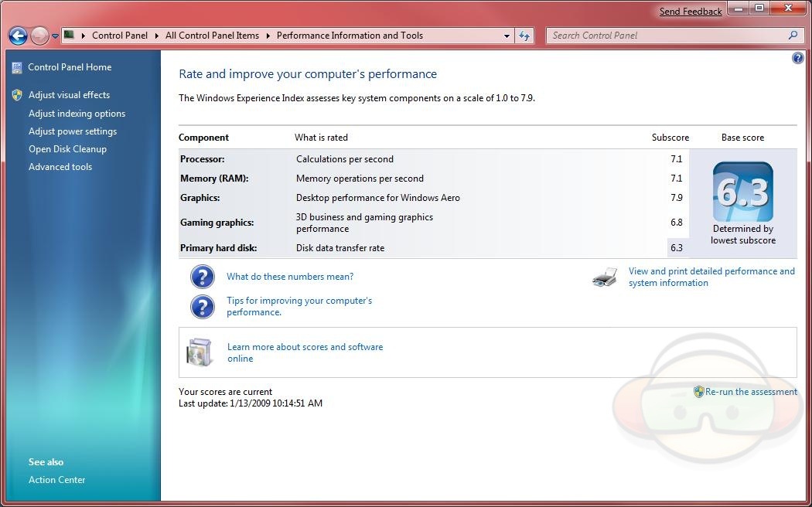
Task: Open Control Panel Home in sidebar
Action: 70,67
